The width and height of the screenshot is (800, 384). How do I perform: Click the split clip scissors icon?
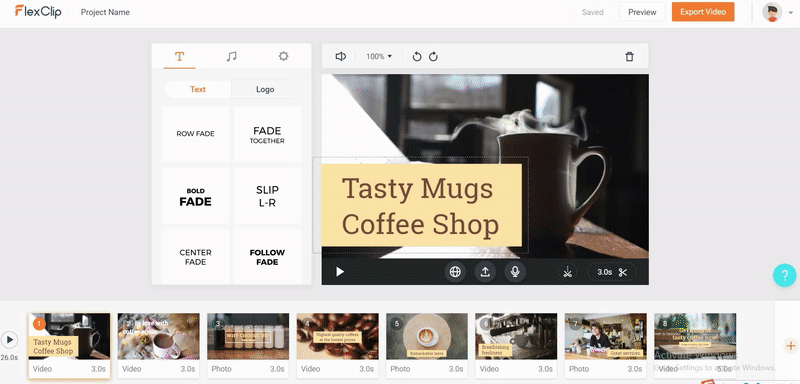(x=567, y=272)
